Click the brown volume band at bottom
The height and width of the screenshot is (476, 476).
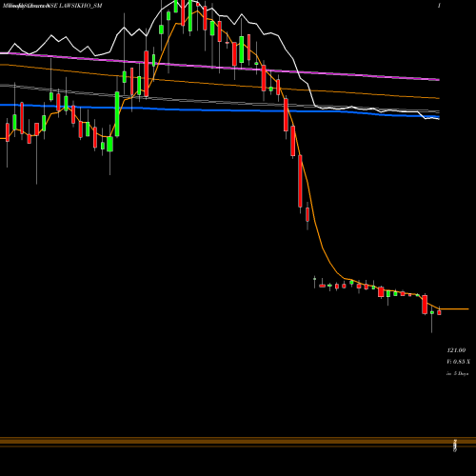238,441
